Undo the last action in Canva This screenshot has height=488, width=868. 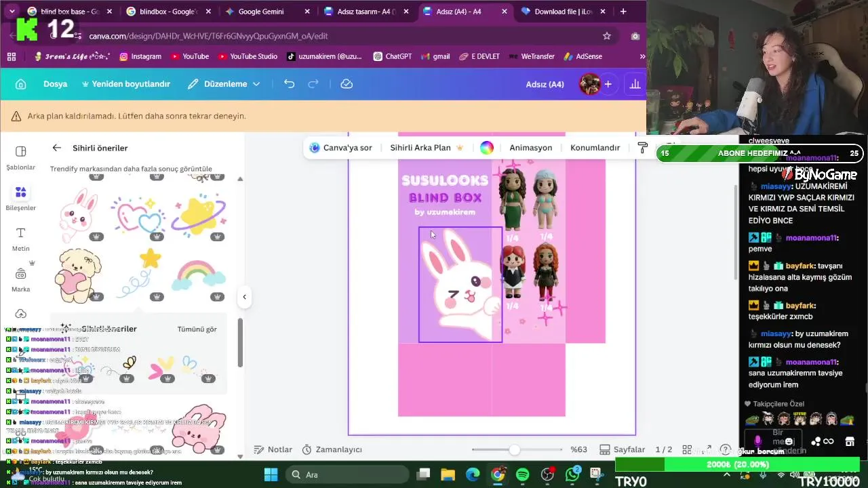coord(290,84)
